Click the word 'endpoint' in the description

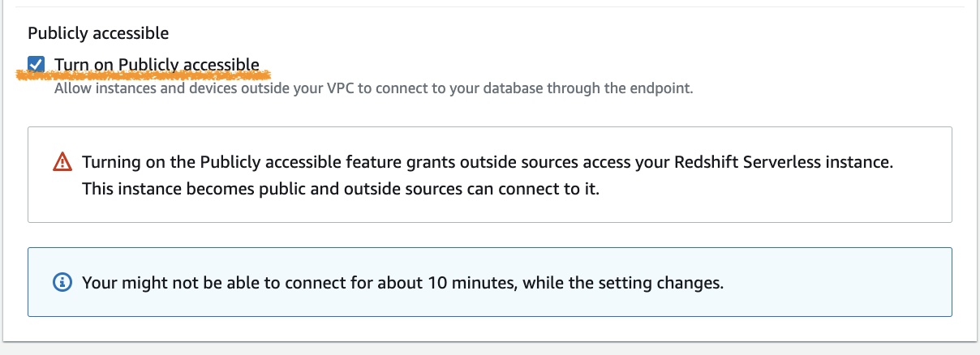click(x=663, y=88)
